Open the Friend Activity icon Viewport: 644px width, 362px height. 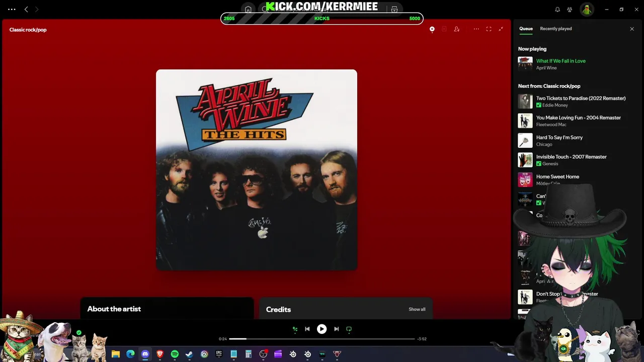570,10
